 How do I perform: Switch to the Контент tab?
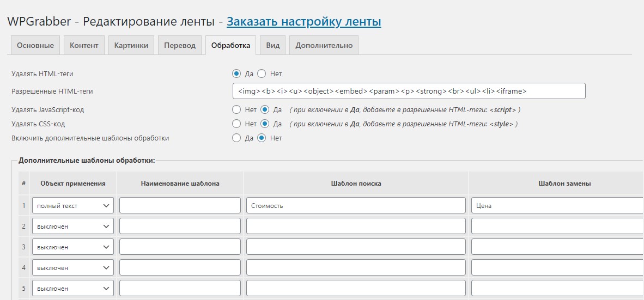click(84, 45)
